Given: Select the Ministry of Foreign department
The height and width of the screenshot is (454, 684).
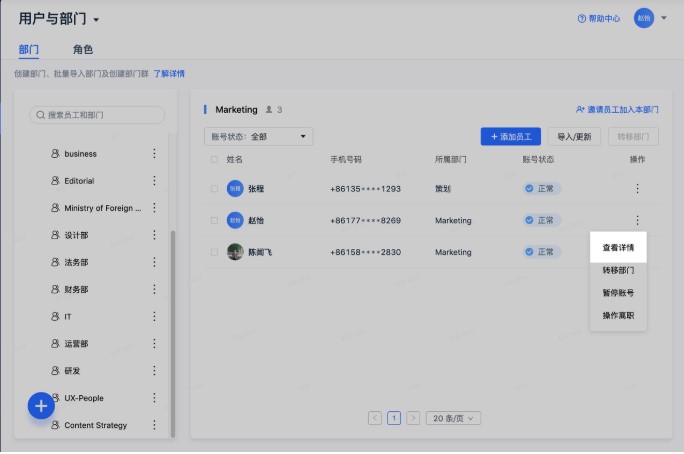Looking at the screenshot, I should tap(103, 208).
